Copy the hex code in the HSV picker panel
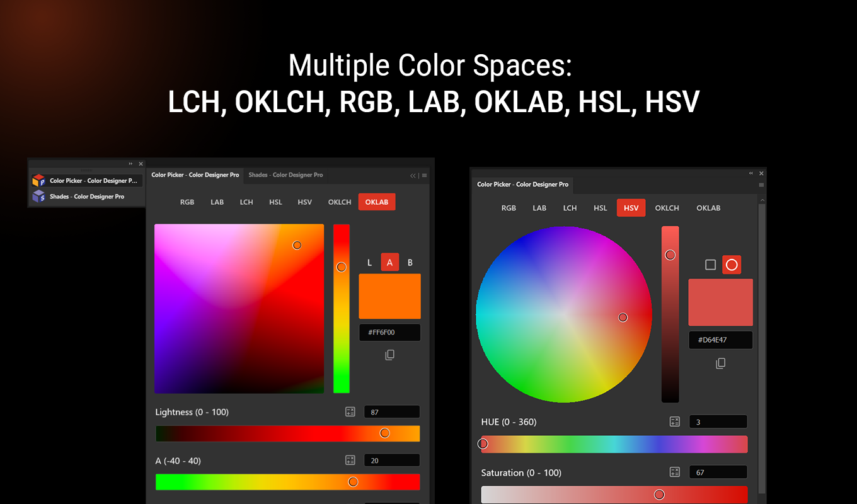This screenshot has height=504, width=857. pos(720,362)
